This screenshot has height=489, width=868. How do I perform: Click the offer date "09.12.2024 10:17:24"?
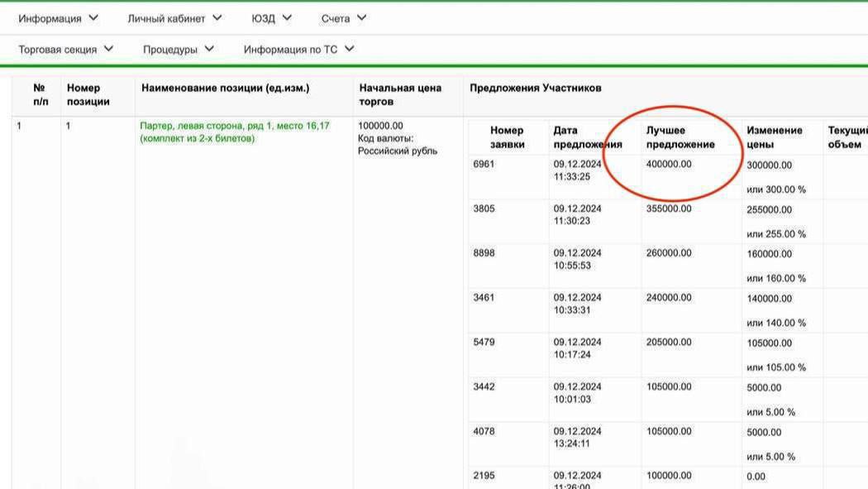pos(577,348)
